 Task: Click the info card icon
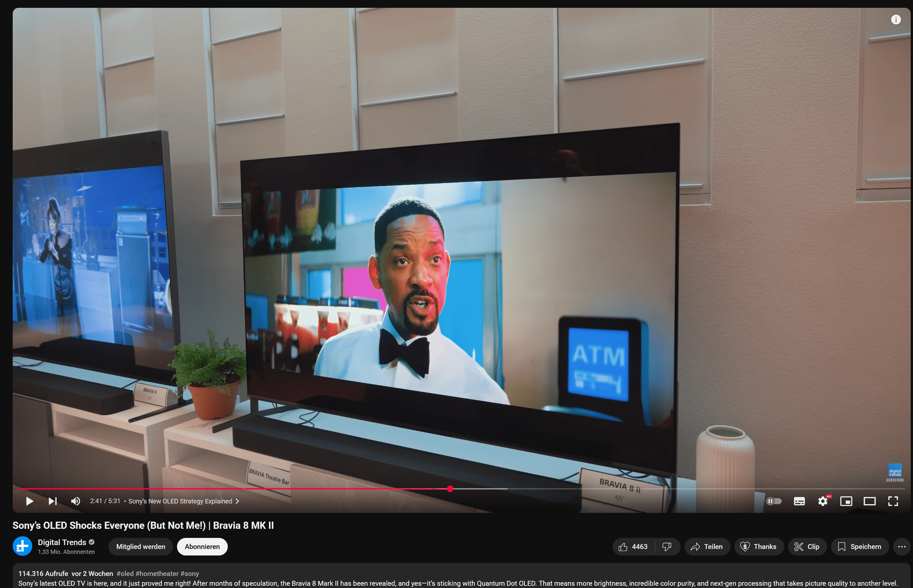tap(896, 20)
